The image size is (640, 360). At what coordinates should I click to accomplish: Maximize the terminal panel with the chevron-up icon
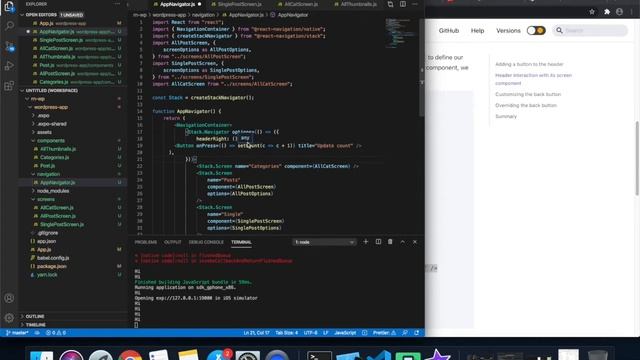point(402,242)
